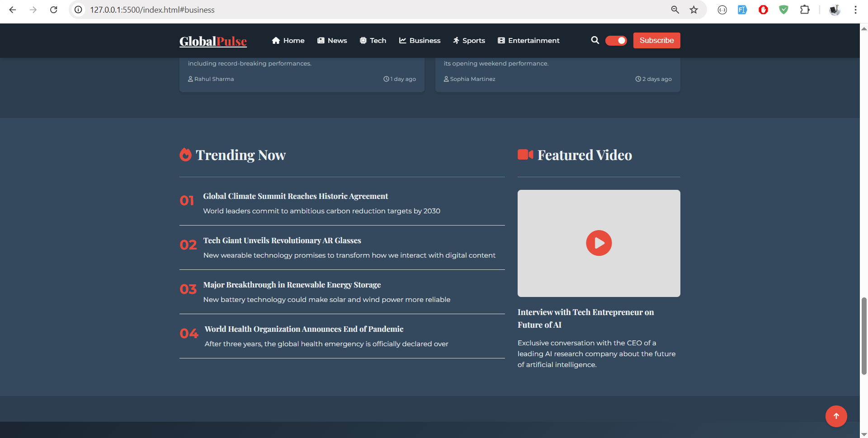The width and height of the screenshot is (868, 438).
Task: Select the Sports runner icon
Action: [455, 40]
